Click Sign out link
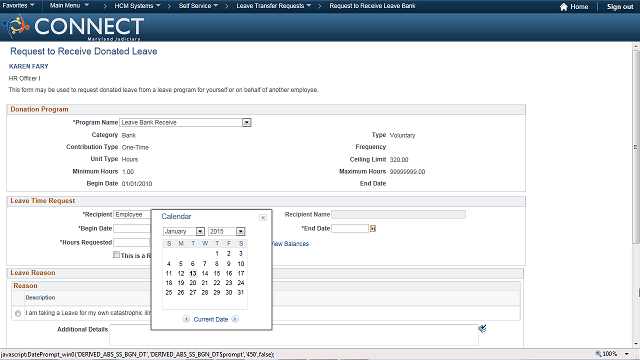 coord(620,7)
